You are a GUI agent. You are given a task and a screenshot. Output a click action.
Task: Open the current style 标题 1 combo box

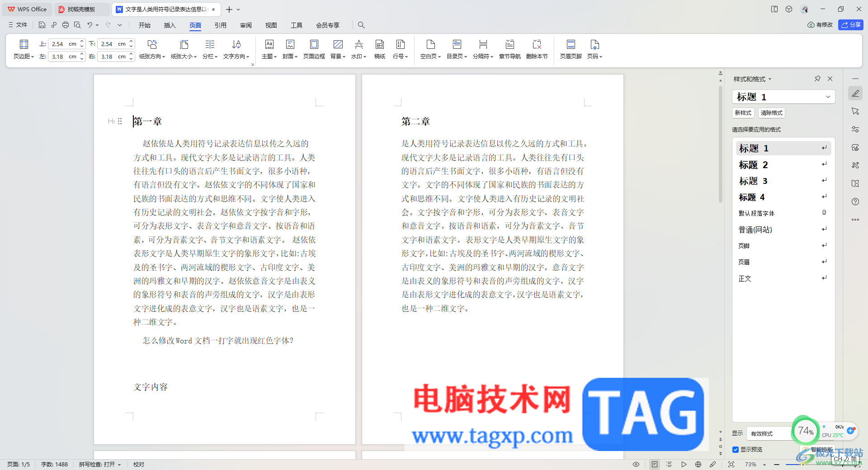[x=783, y=97]
